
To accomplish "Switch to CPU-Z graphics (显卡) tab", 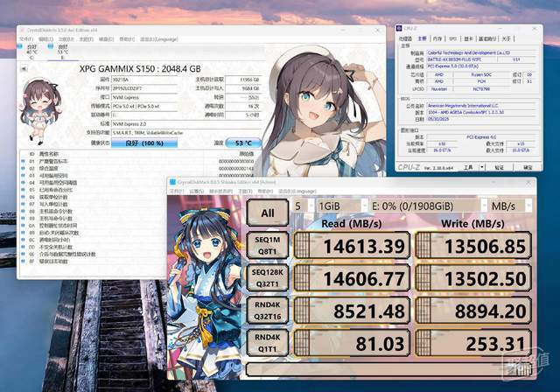I will click(468, 38).
